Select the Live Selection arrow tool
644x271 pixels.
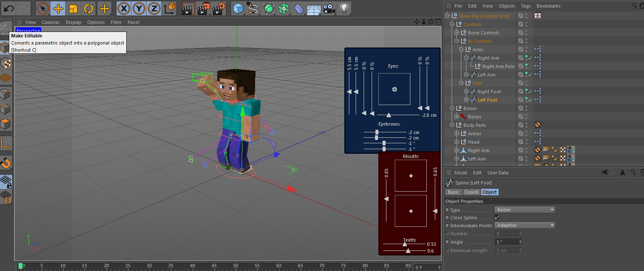pos(43,8)
